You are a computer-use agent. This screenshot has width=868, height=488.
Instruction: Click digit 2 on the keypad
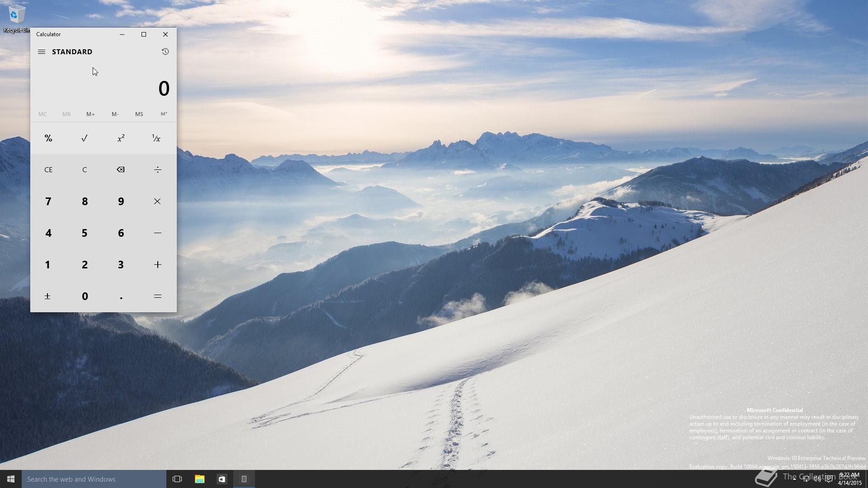(x=85, y=264)
